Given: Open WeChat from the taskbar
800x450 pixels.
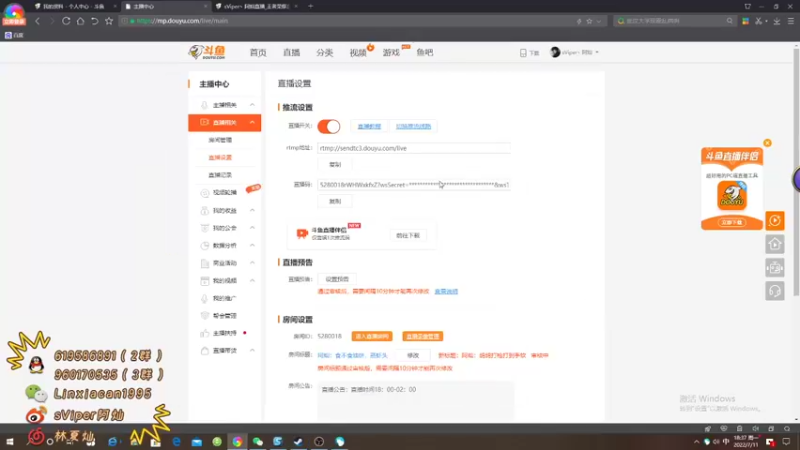Looking at the screenshot, I should pyautogui.click(x=258, y=441).
